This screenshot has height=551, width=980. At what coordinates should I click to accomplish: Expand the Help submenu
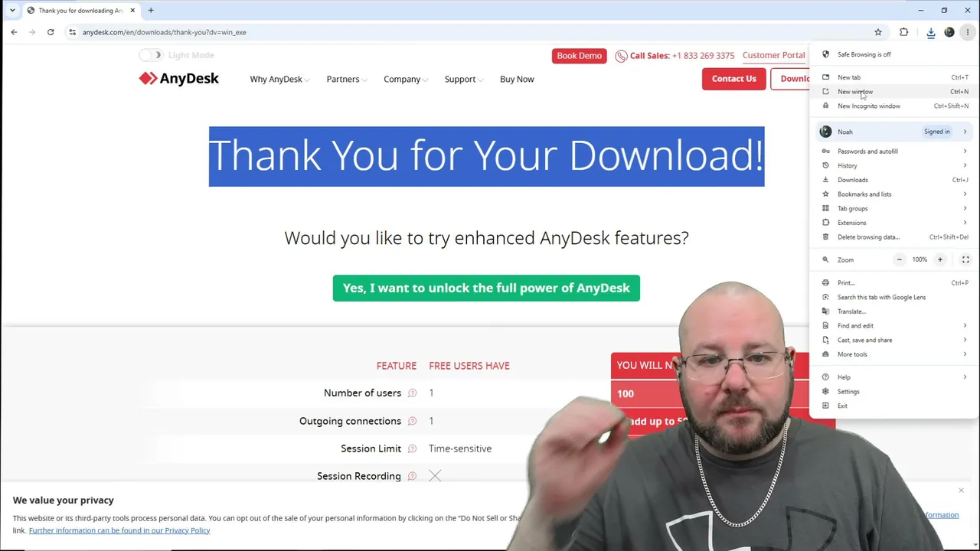pyautogui.click(x=893, y=377)
